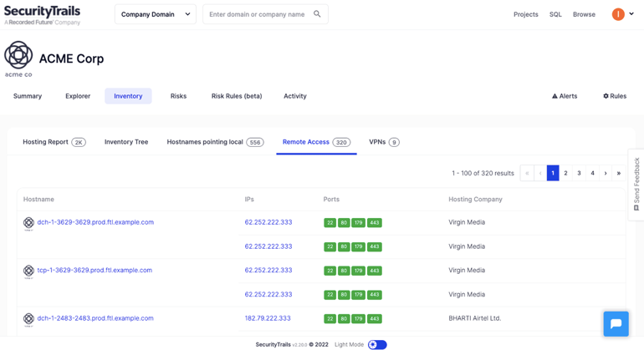Open hostname tcp-1-3629-3629.prod.ftl.example.com
This screenshot has width=644, height=350.
(x=95, y=270)
